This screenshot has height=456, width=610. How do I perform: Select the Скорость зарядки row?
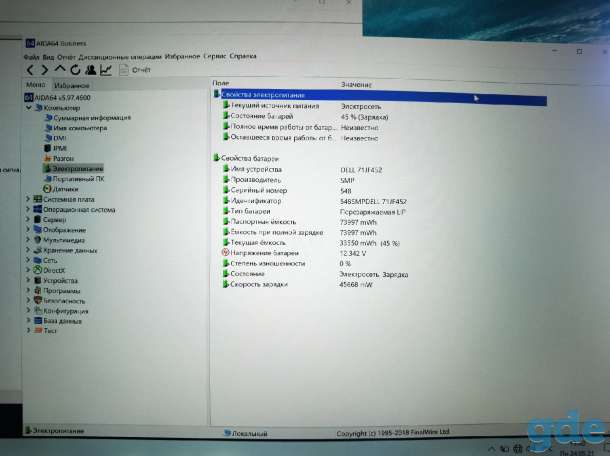(298, 284)
